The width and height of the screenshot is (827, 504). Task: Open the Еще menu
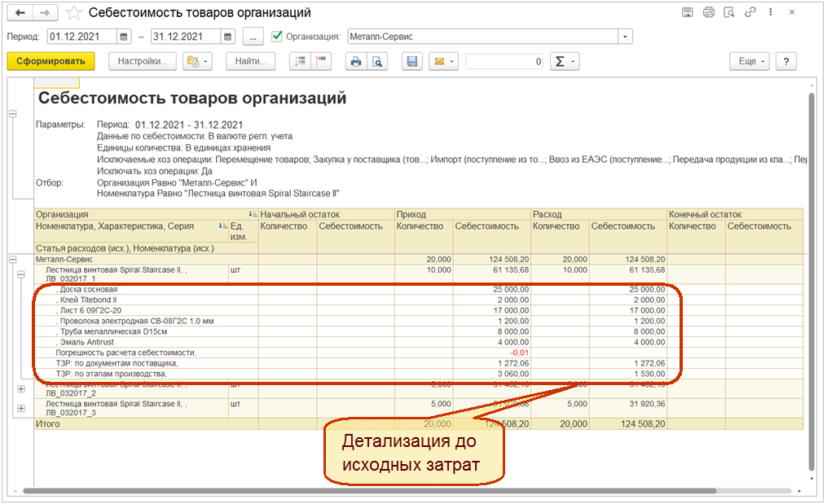pyautogui.click(x=750, y=62)
